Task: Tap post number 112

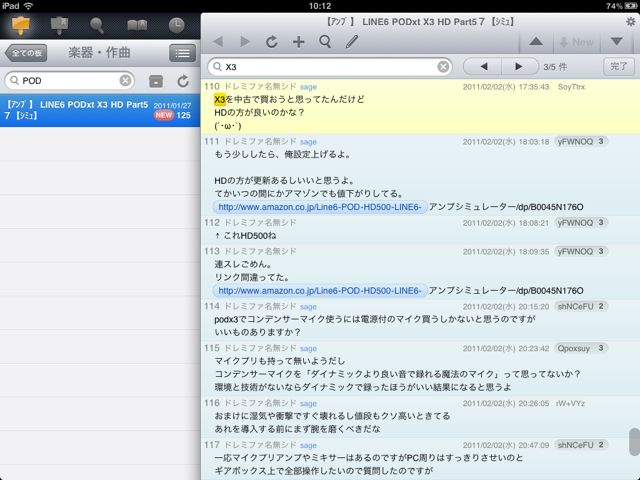Action: point(212,223)
